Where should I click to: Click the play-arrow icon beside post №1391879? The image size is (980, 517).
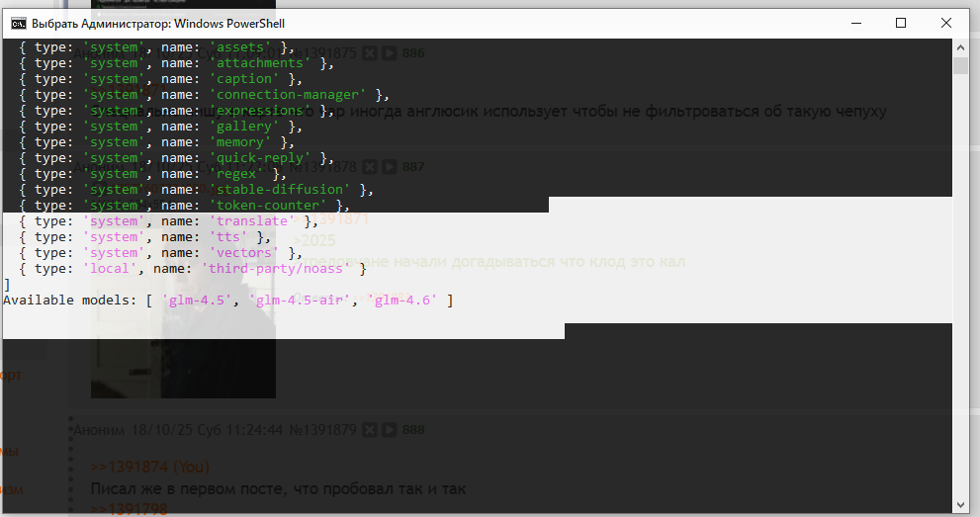pyautogui.click(x=390, y=430)
